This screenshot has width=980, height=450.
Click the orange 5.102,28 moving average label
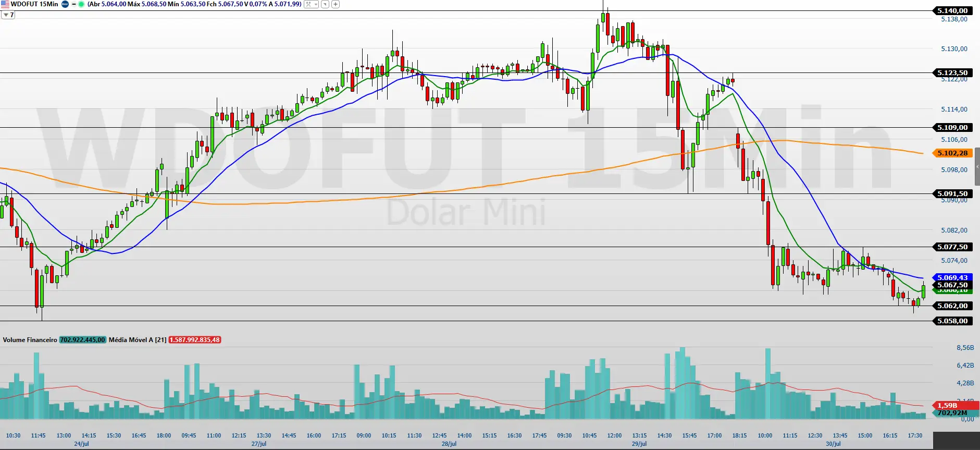[x=952, y=153]
